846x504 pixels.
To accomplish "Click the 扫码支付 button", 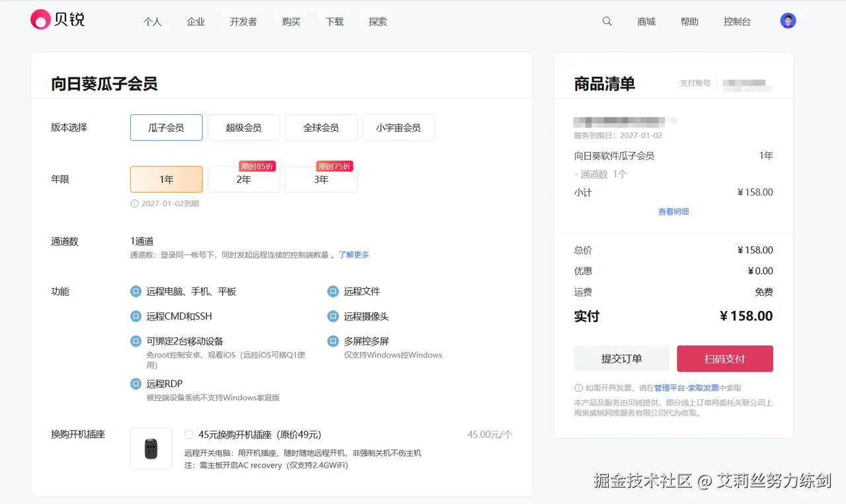I will [x=725, y=359].
